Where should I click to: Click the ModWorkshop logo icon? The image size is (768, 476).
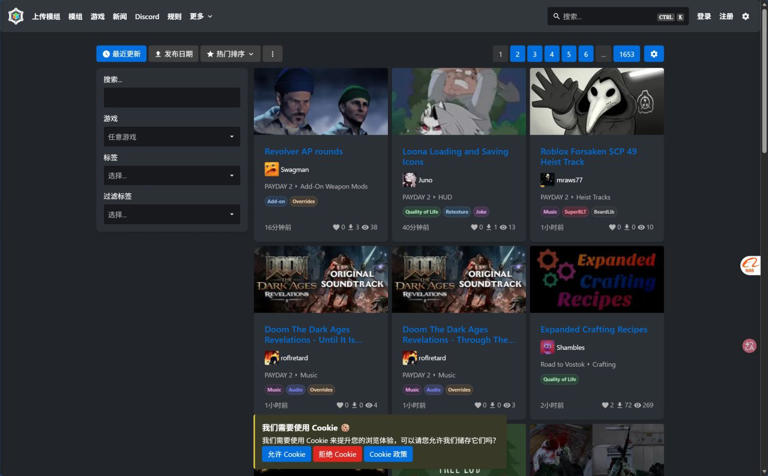(16, 16)
